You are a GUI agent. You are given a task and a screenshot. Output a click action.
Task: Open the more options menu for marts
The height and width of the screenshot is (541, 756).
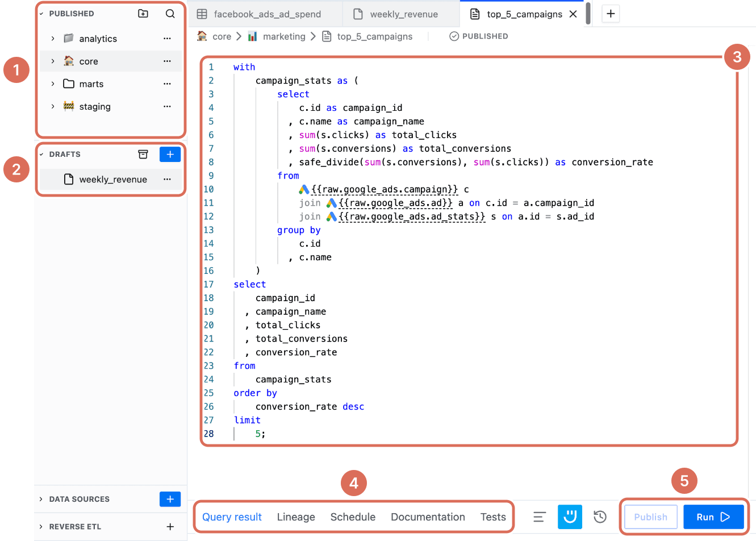167,84
